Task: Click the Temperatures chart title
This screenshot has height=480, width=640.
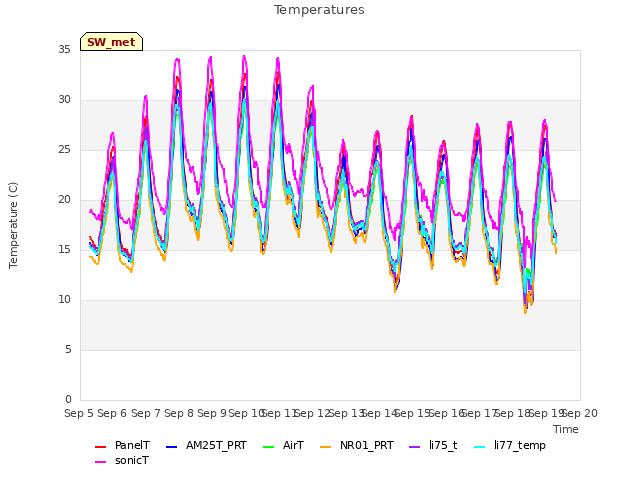Action: pyautogui.click(x=319, y=10)
